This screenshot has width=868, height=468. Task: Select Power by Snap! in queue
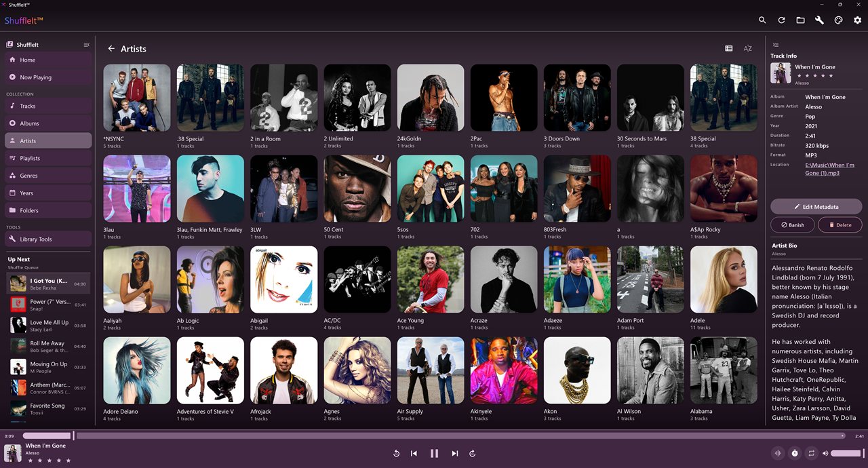47,305
